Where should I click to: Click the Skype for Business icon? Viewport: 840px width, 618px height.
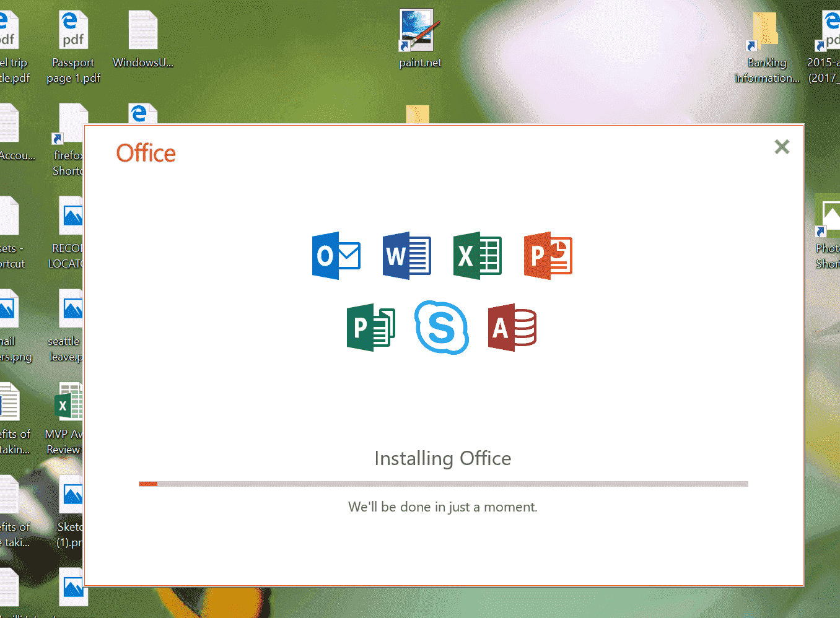point(442,328)
